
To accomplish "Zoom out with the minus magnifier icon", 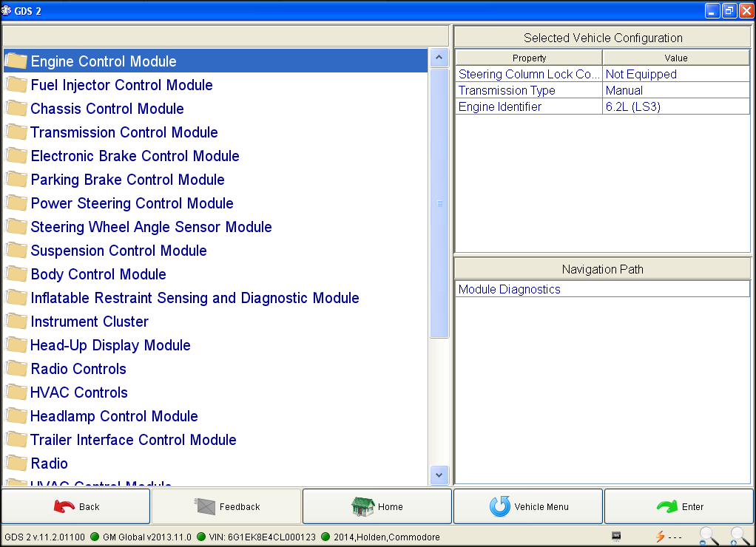I will tap(709, 536).
